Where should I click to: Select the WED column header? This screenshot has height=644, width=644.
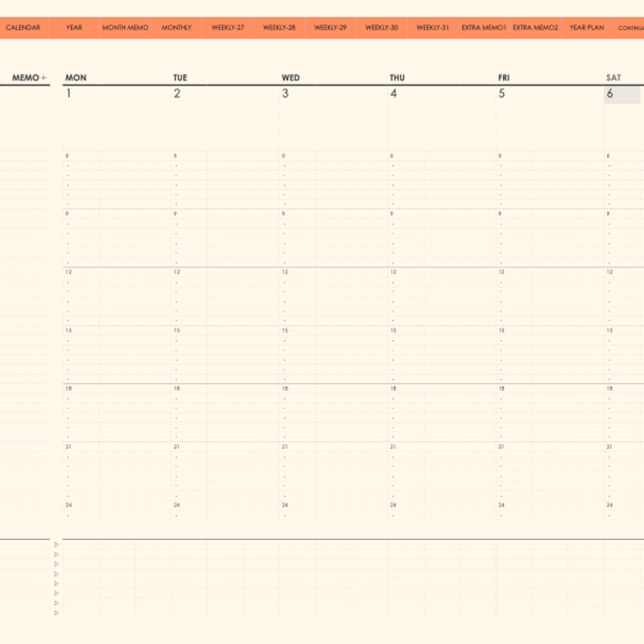pos(290,78)
